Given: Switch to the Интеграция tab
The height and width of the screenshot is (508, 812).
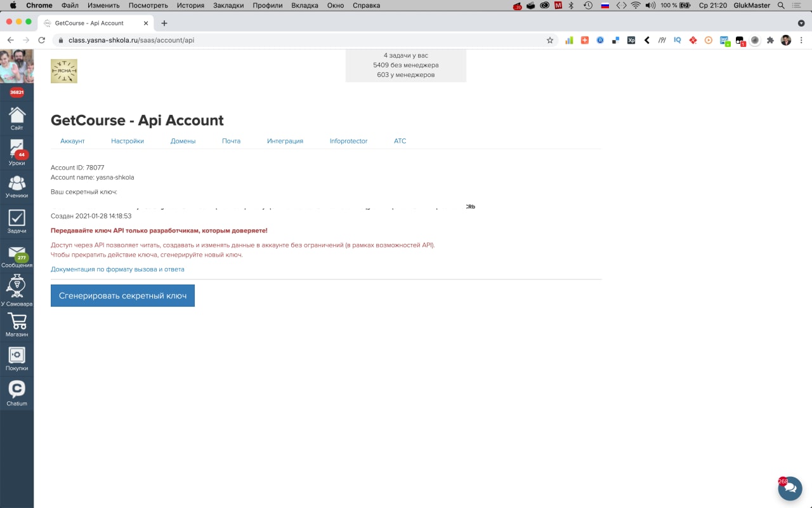Looking at the screenshot, I should click(x=285, y=141).
